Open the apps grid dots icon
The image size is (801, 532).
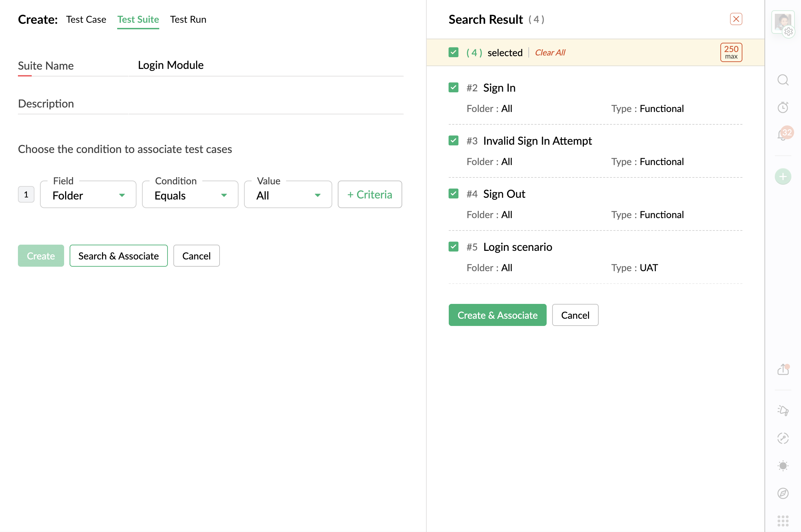[783, 521]
